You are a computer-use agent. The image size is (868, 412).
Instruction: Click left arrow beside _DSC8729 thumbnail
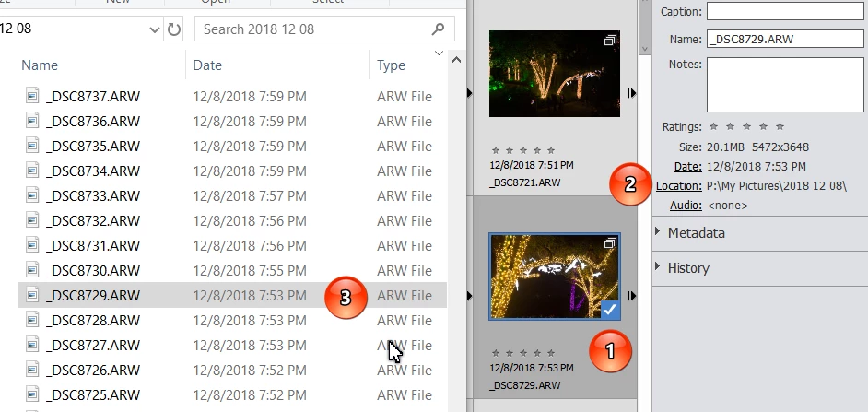coord(469,296)
